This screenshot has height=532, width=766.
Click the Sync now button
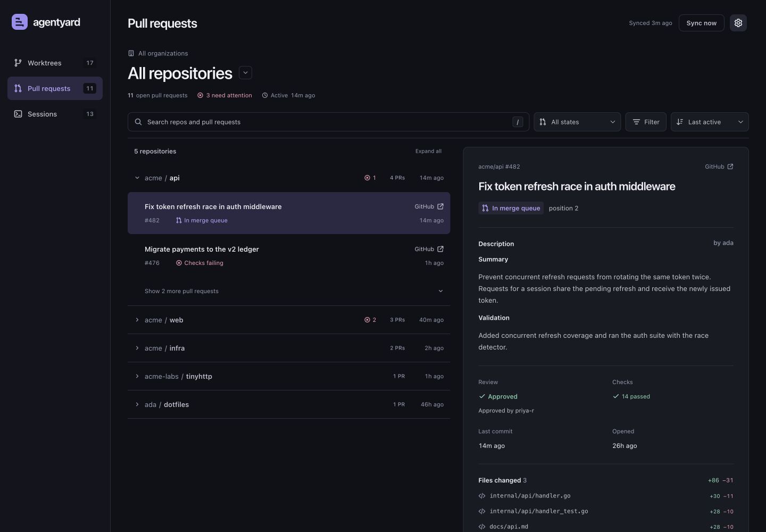[x=701, y=23]
